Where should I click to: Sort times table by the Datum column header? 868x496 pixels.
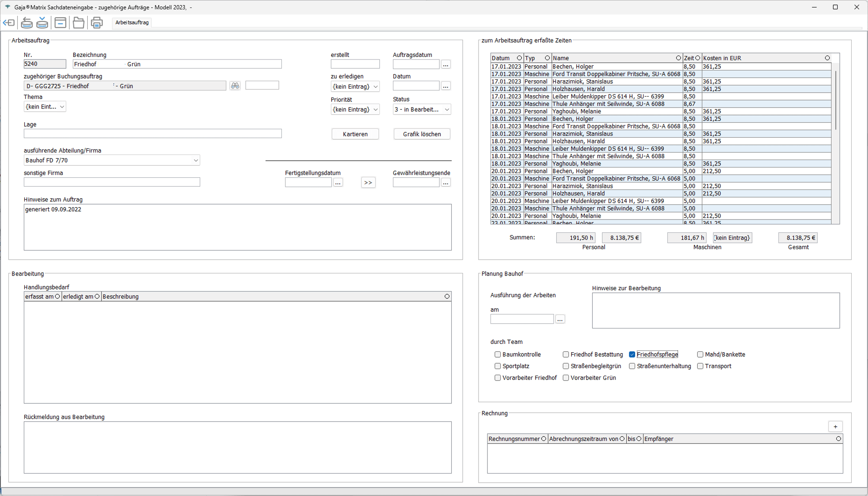tap(501, 58)
